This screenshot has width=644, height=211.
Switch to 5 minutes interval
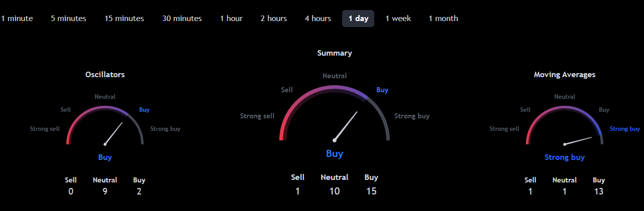coord(68,19)
